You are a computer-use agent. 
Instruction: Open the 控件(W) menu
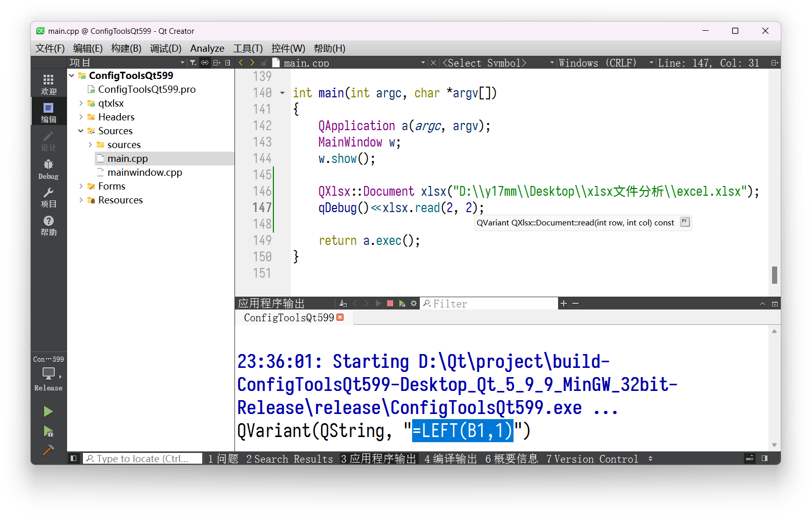coord(288,48)
